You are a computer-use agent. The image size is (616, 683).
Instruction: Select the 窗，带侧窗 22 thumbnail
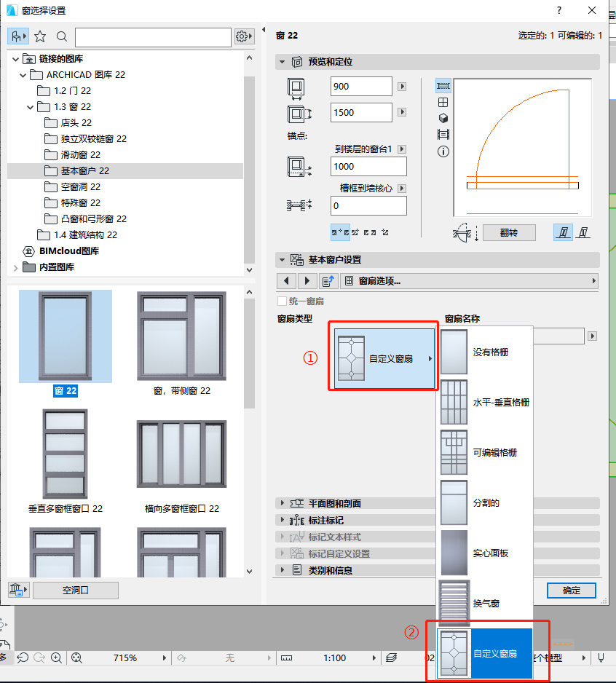click(x=181, y=335)
